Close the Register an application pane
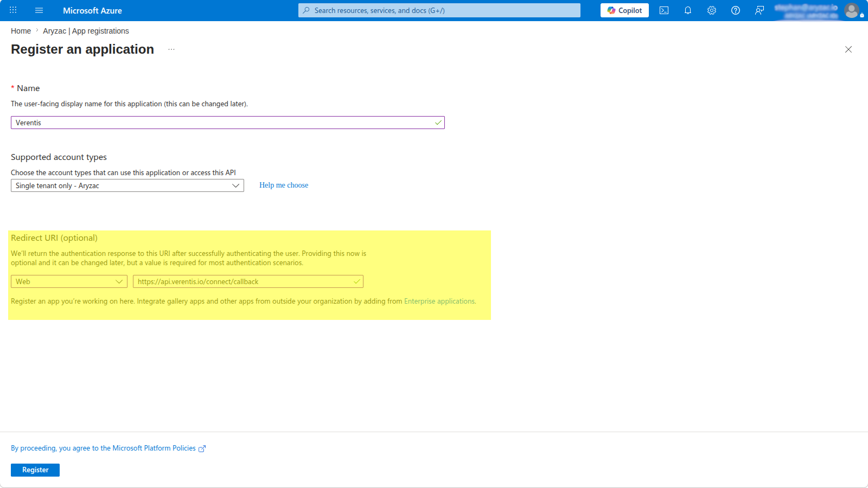The image size is (868, 488). coord(848,49)
